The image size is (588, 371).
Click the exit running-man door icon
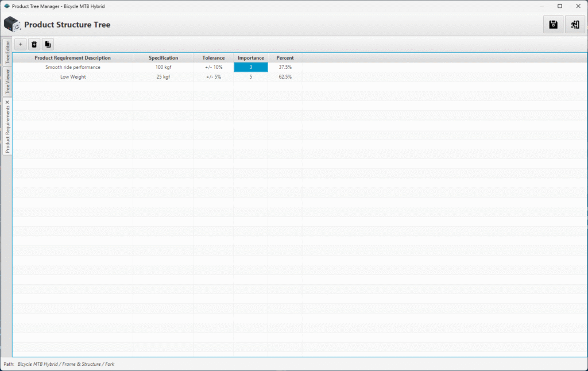pos(575,24)
